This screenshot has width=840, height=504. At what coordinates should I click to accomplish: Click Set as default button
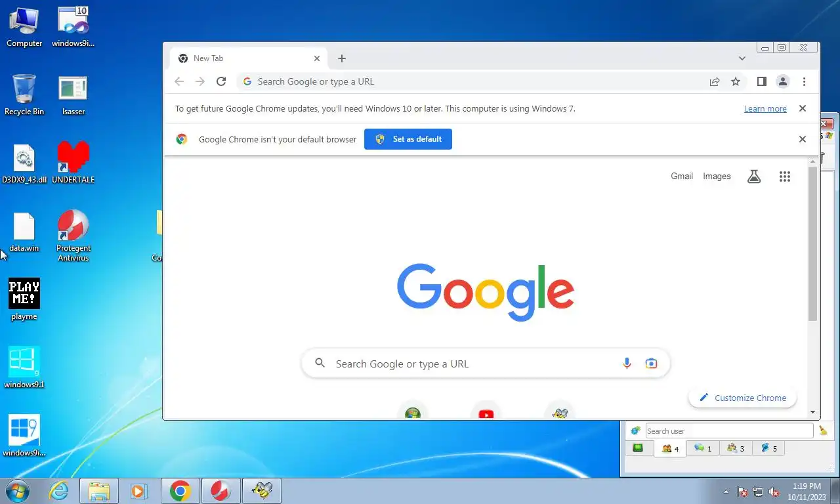pyautogui.click(x=408, y=139)
